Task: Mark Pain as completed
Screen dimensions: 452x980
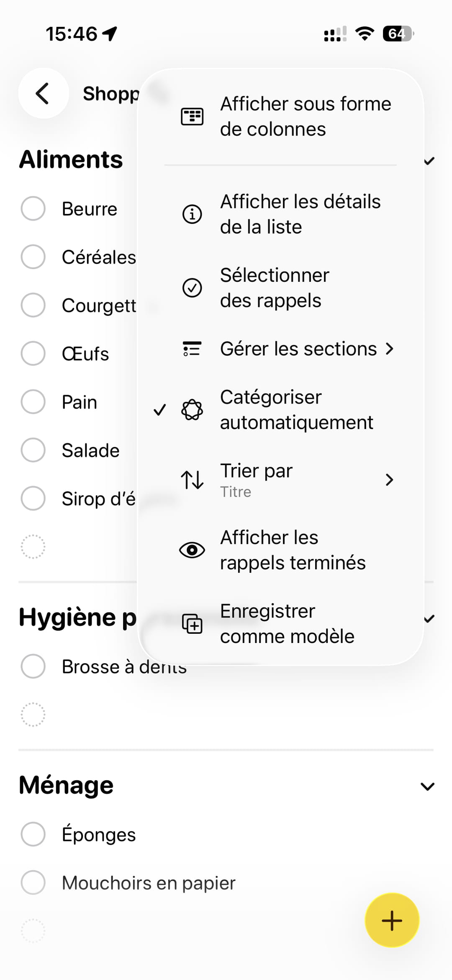Action: (x=33, y=402)
